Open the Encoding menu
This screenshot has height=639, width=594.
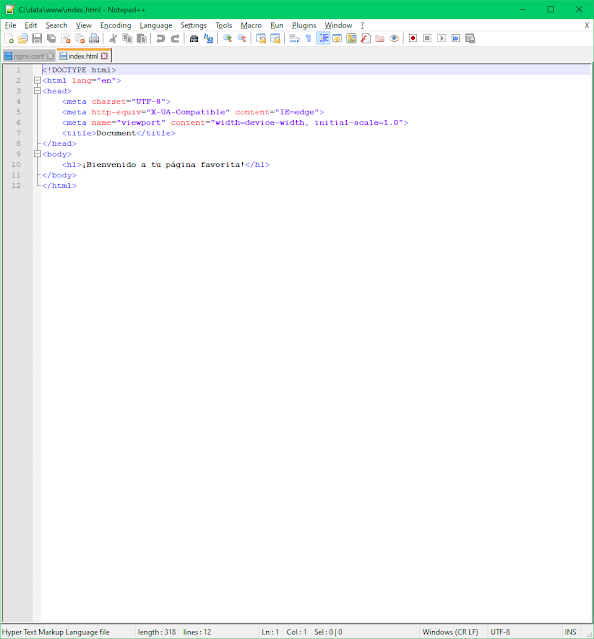pyautogui.click(x=116, y=25)
